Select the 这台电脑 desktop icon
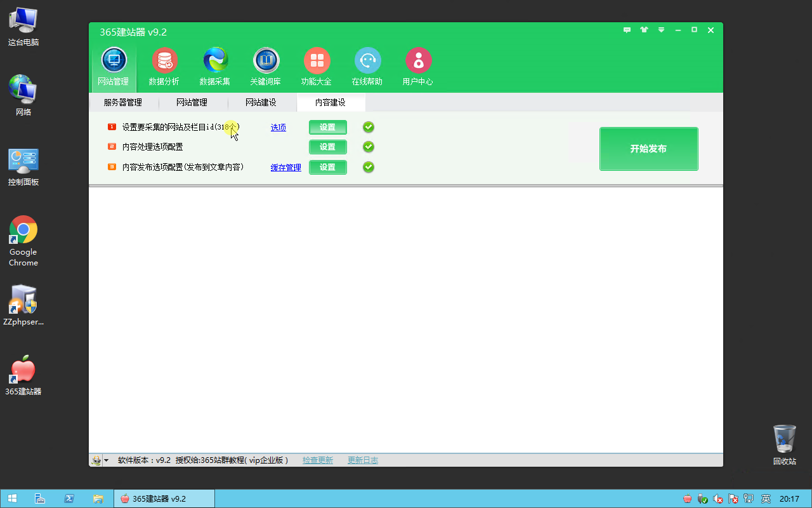Viewport: 812px width, 508px height. [x=23, y=27]
